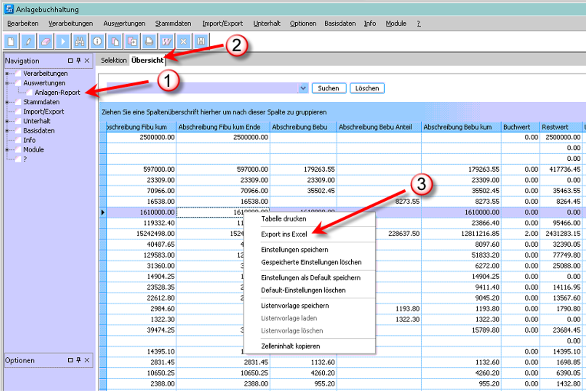
Task: Click the pencil edit toolbar icon
Action: click(x=28, y=41)
